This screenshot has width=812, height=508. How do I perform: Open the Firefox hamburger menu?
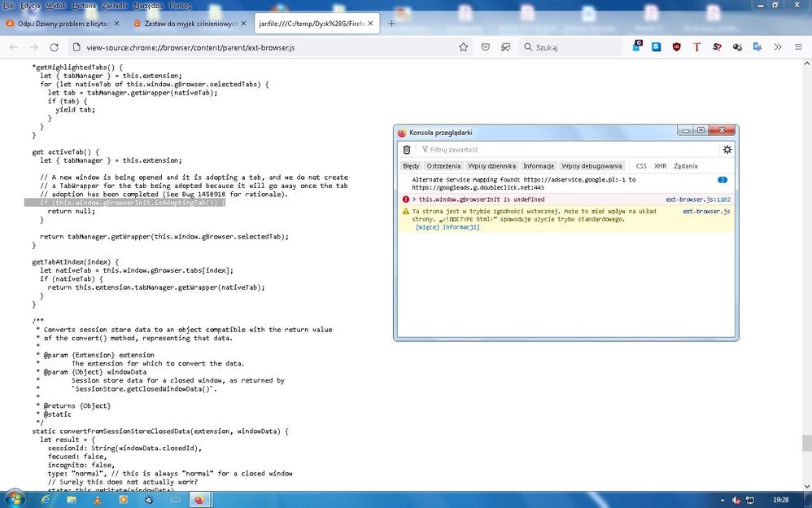tap(798, 47)
